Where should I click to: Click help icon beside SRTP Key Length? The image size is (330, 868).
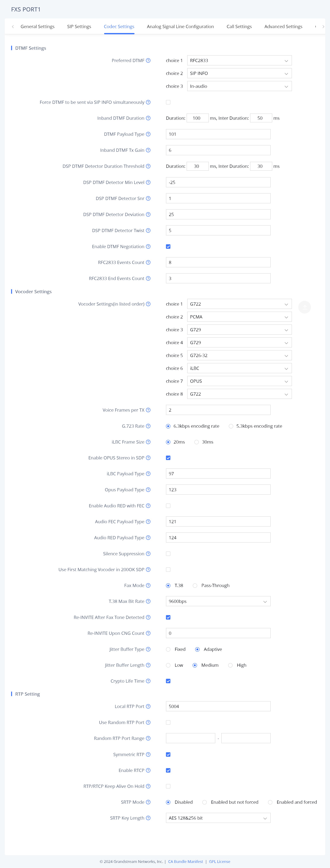pos(148,818)
